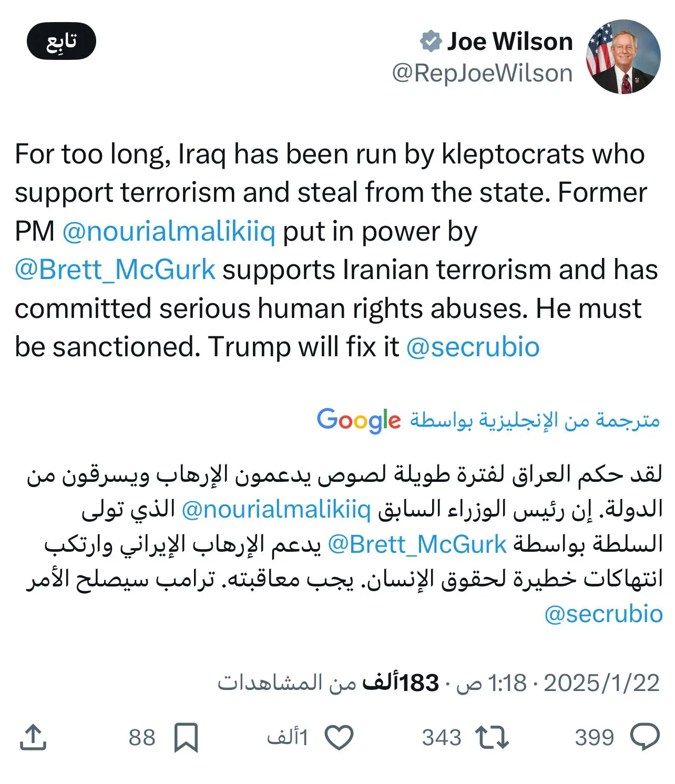Open Joe Wilson's profile picture

click(x=623, y=57)
